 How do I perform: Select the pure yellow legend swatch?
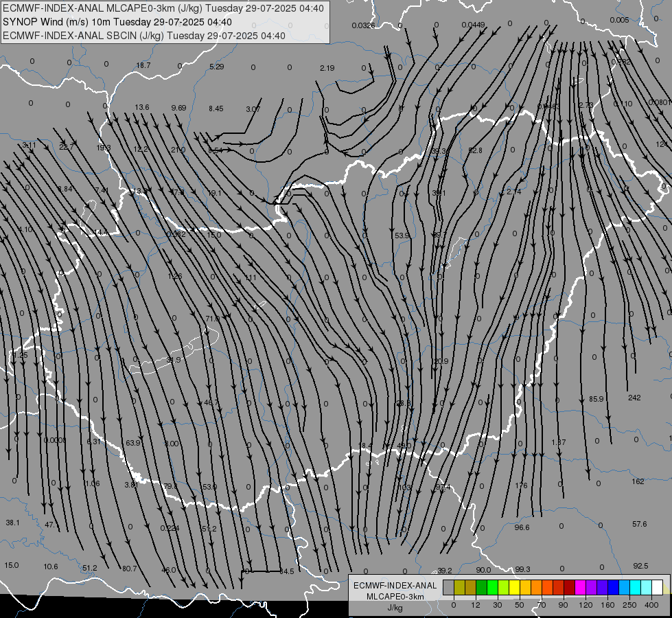tap(514, 587)
